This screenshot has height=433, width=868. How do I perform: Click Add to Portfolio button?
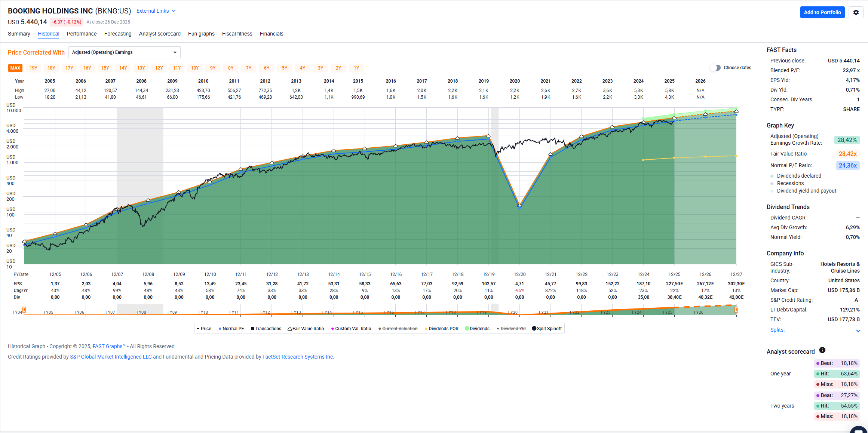822,12
